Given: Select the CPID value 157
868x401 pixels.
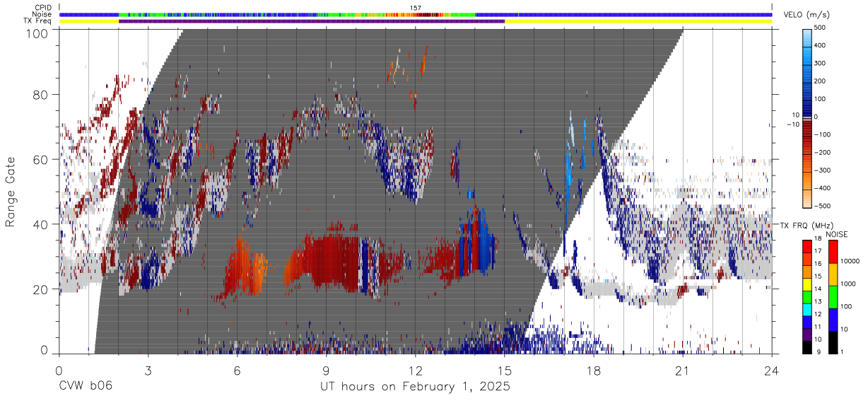Looking at the screenshot, I should coord(416,8).
